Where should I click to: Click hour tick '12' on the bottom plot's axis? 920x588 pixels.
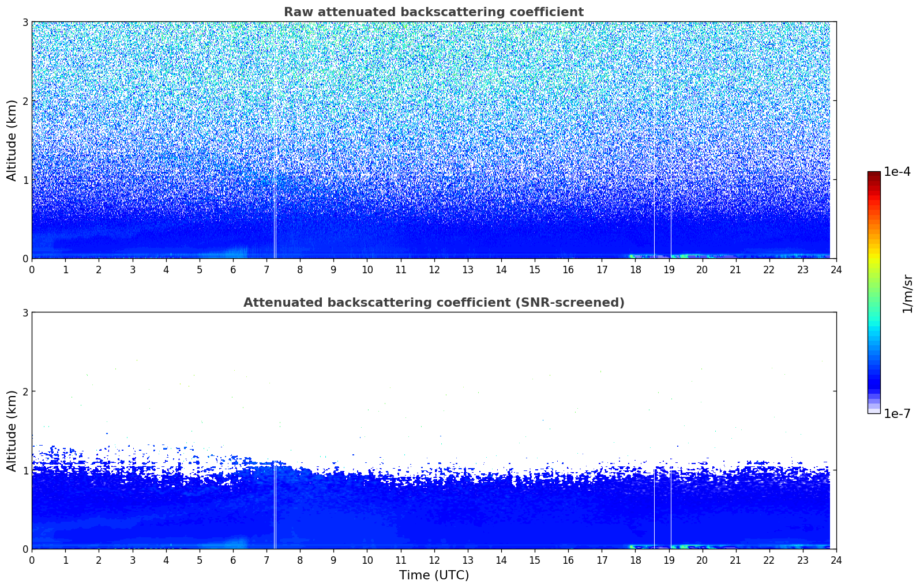click(x=434, y=560)
